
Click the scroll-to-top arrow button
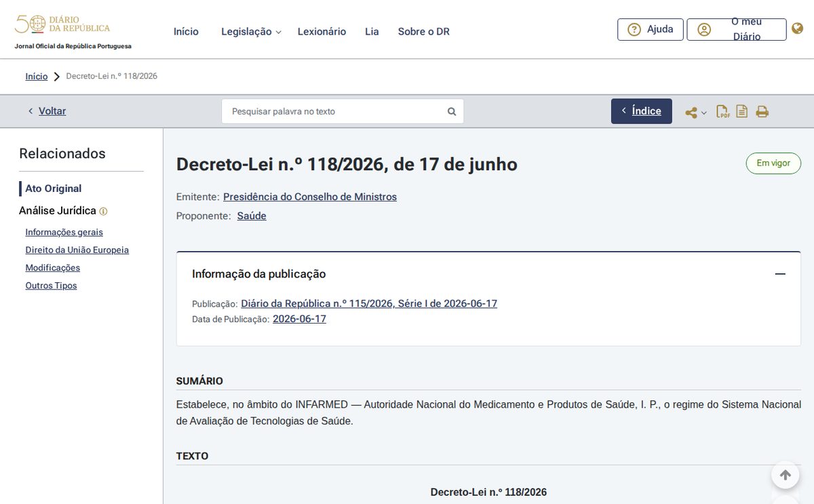(x=785, y=475)
